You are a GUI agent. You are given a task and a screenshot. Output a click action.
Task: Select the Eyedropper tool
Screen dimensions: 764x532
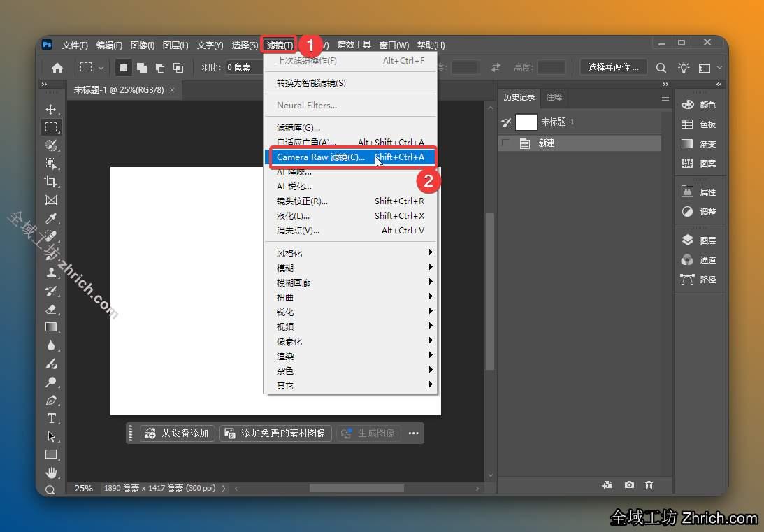click(50, 218)
